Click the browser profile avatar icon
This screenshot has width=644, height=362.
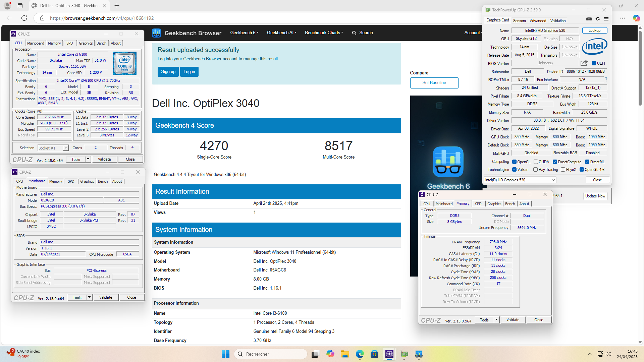(x=7, y=6)
